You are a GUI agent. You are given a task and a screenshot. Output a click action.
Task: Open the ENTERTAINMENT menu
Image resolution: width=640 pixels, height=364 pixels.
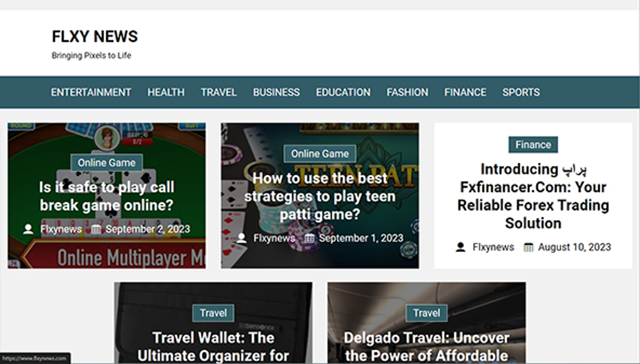91,92
